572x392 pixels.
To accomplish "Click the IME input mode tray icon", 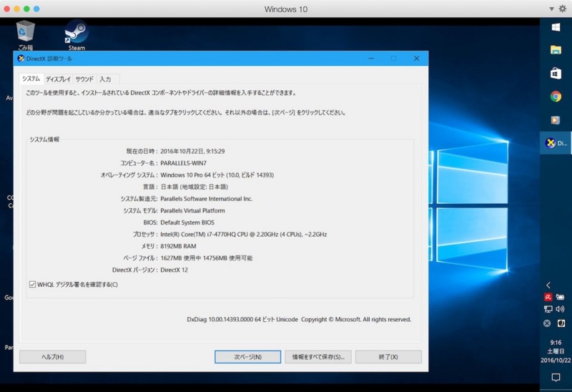I will point(561,323).
